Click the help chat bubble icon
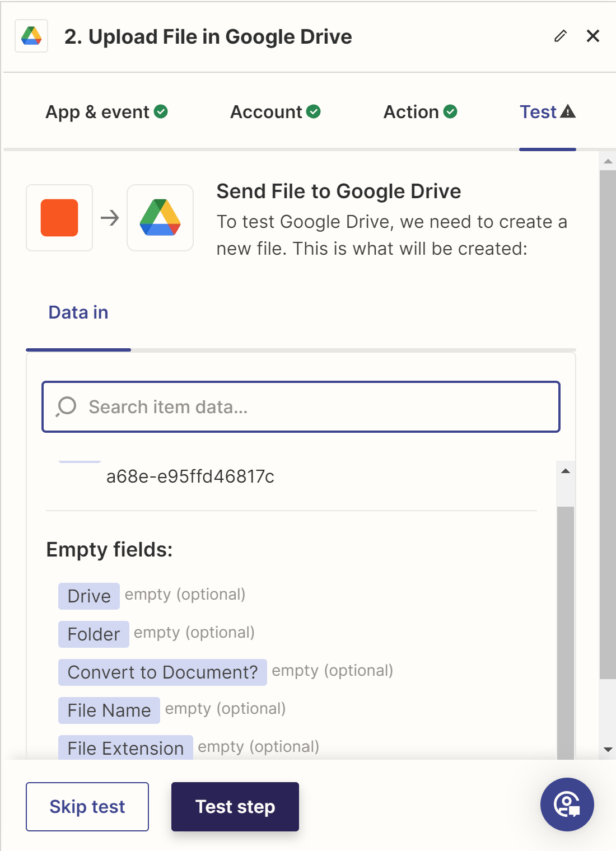 (x=567, y=805)
